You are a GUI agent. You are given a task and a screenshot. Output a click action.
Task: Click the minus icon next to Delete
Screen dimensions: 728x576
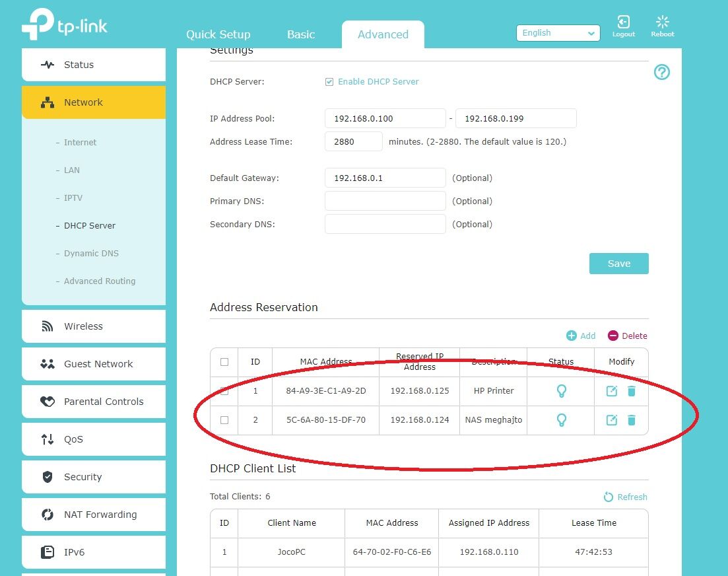[613, 336]
